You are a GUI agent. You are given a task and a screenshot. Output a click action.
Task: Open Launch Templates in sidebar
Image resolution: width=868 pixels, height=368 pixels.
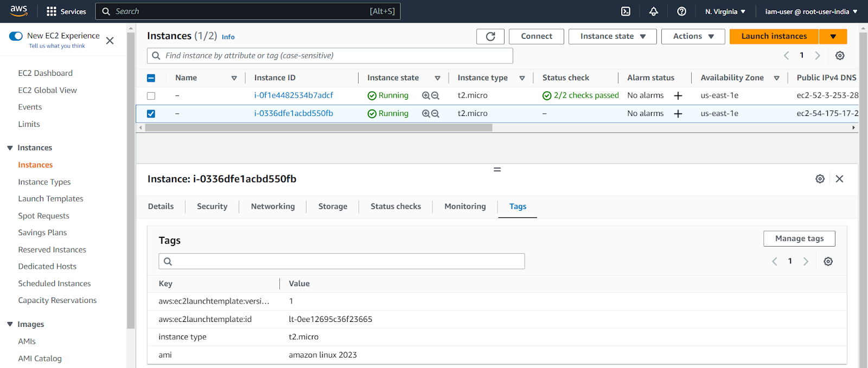pyautogui.click(x=50, y=199)
